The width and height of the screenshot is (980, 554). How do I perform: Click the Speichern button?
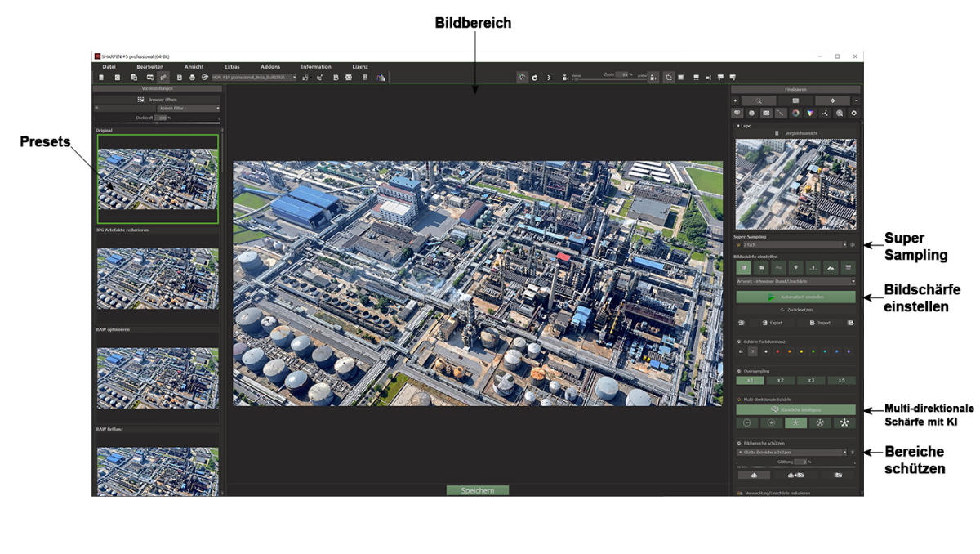[x=477, y=490]
